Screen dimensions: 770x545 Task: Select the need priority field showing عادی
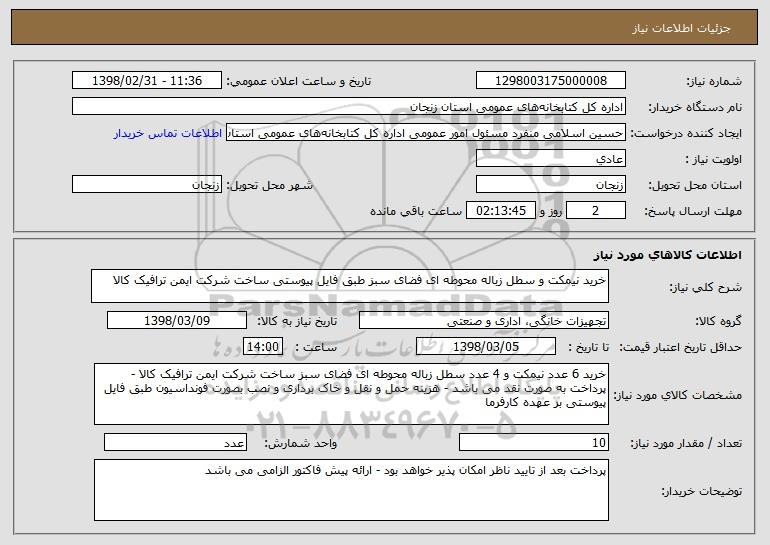(x=552, y=158)
